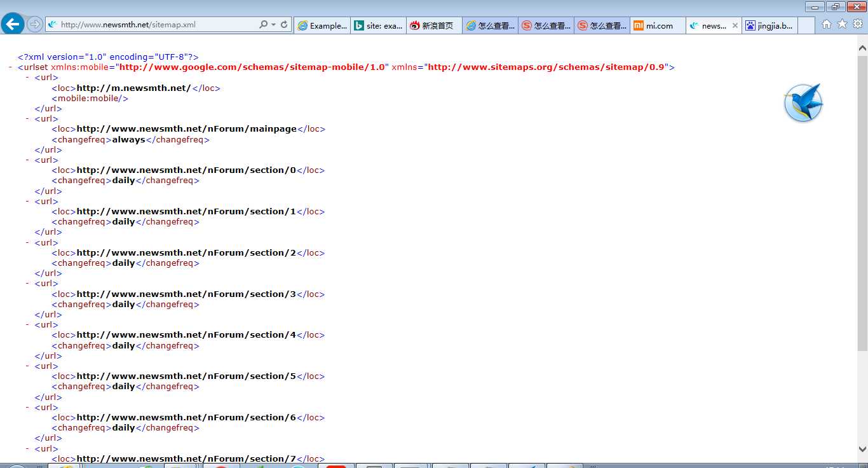Click the scrollbar down arrow
The width and height of the screenshot is (868, 468).
(862, 448)
